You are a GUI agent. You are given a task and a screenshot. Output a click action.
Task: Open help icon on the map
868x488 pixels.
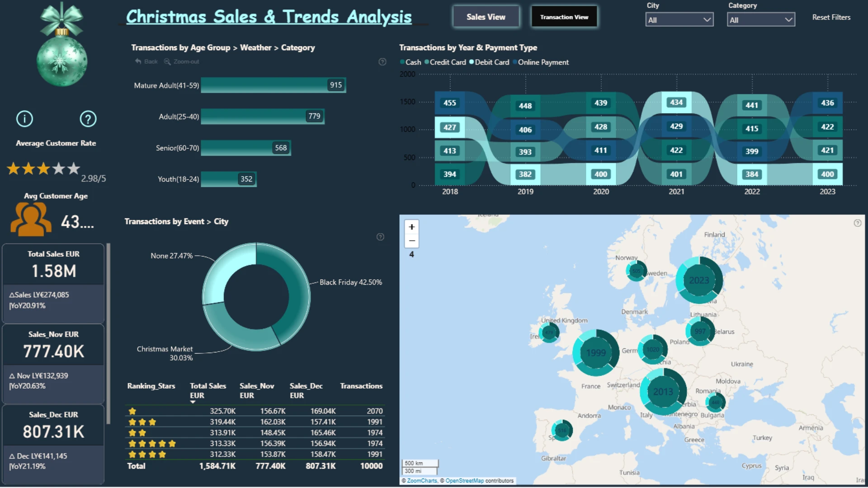click(858, 223)
